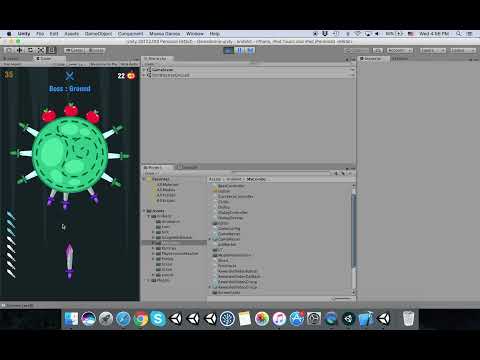Open Xcode in the dock

coord(366,319)
